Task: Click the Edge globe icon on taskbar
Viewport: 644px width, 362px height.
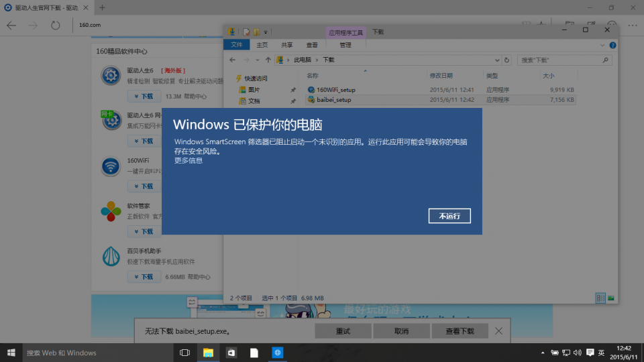Action: [278, 353]
